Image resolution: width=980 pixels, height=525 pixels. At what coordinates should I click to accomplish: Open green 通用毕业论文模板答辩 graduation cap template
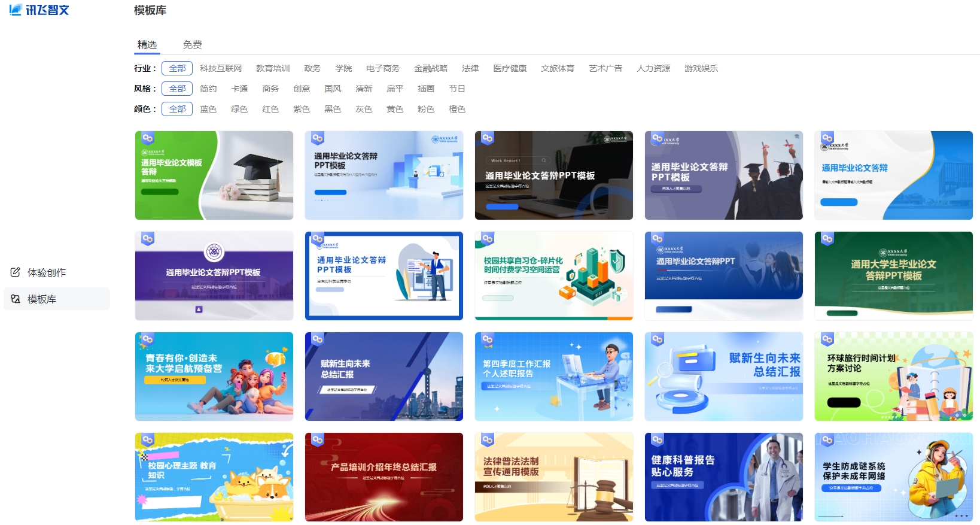(x=214, y=175)
